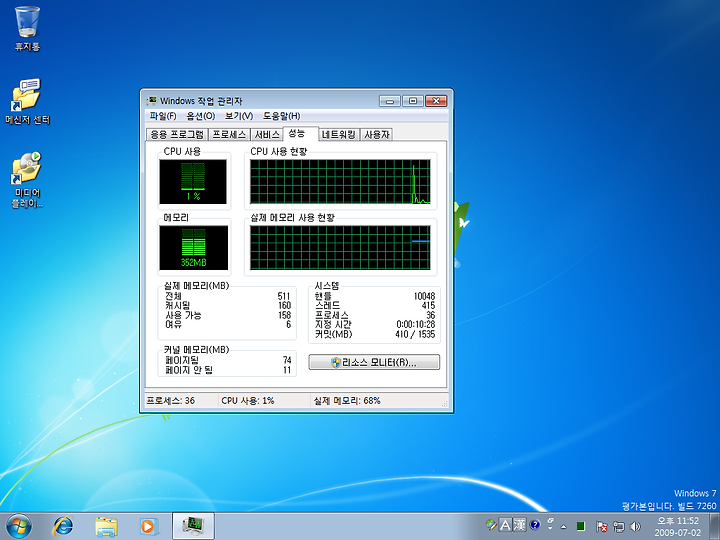Switch to the 응용 프로그램 tab
Viewport: 720px width, 540px height.
(x=177, y=135)
